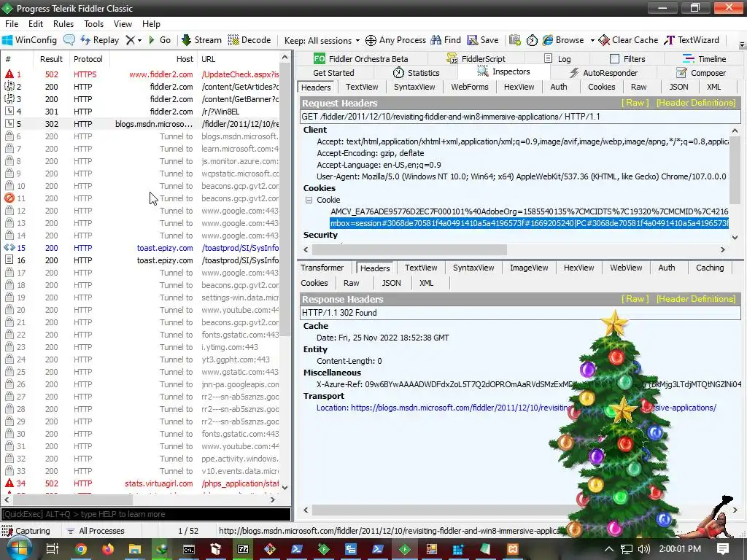
Task: Open Firefox from the taskbar
Action: pyautogui.click(x=108, y=549)
